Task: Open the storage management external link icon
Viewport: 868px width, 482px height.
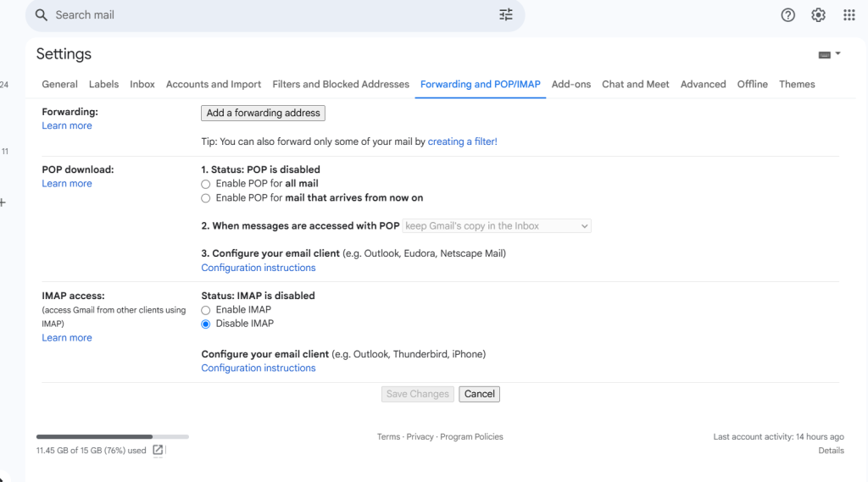Action: (x=158, y=450)
